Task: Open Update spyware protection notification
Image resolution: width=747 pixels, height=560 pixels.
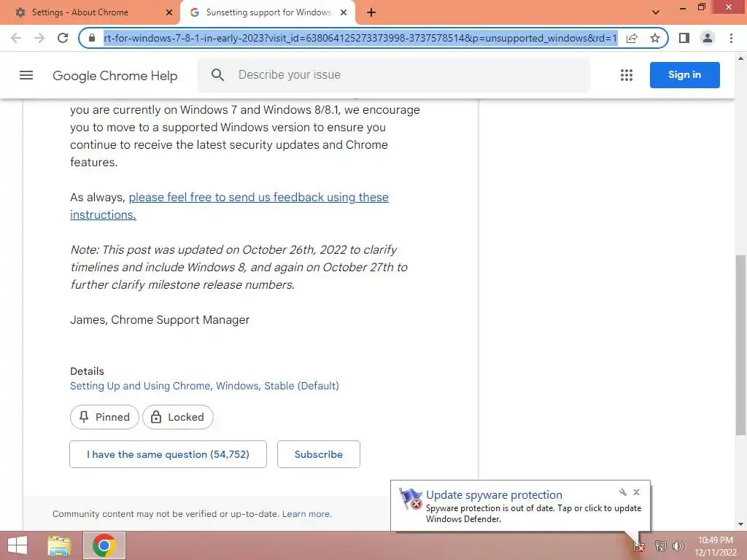Action: (520, 506)
